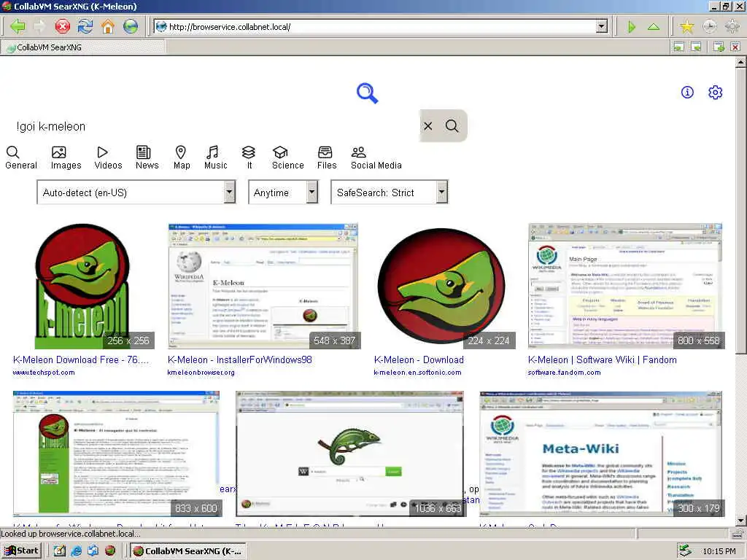The height and width of the screenshot is (560, 747).
Task: Switch to News category
Action: [147, 158]
